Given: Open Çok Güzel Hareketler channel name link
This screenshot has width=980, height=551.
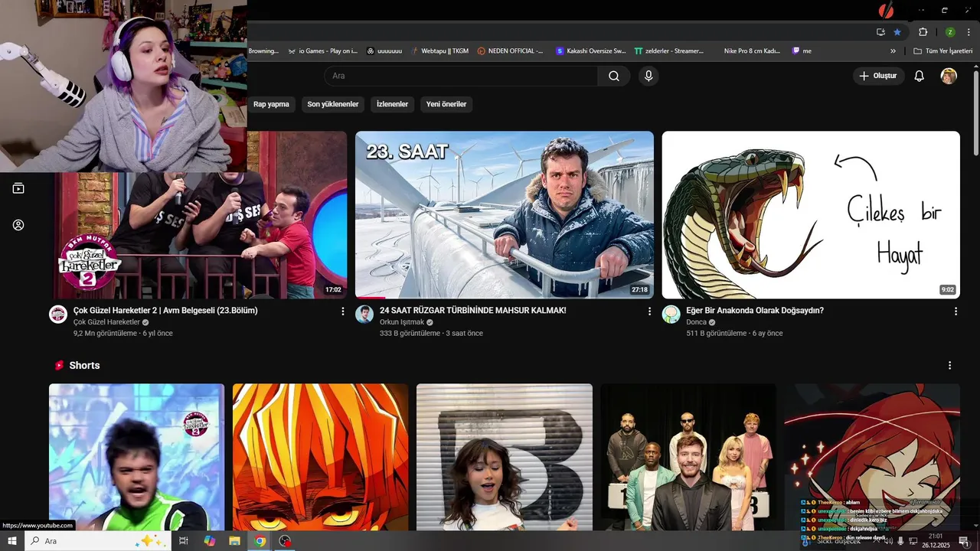Looking at the screenshot, I should pos(106,322).
